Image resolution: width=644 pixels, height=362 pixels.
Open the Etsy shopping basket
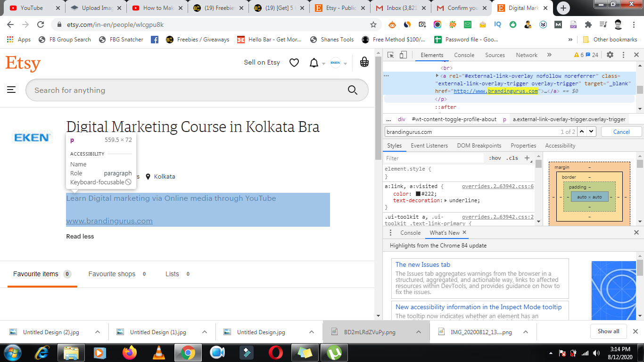coord(364,62)
